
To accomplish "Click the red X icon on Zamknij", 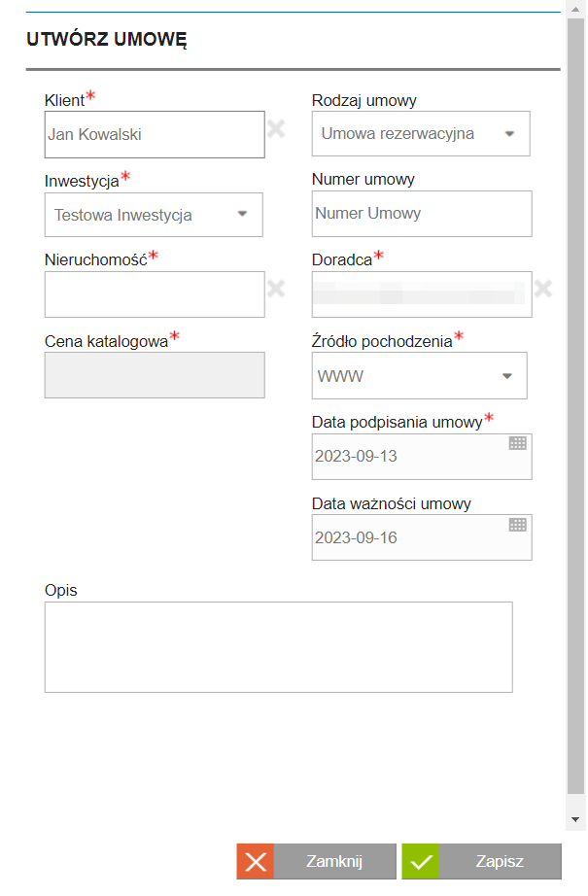I will click(256, 861).
